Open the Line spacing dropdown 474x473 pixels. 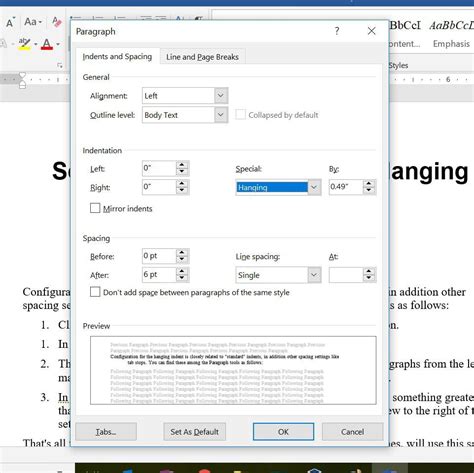click(314, 275)
